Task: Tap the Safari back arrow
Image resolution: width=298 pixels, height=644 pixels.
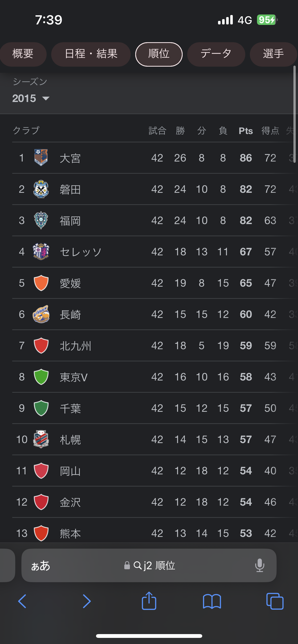Action: [22, 601]
